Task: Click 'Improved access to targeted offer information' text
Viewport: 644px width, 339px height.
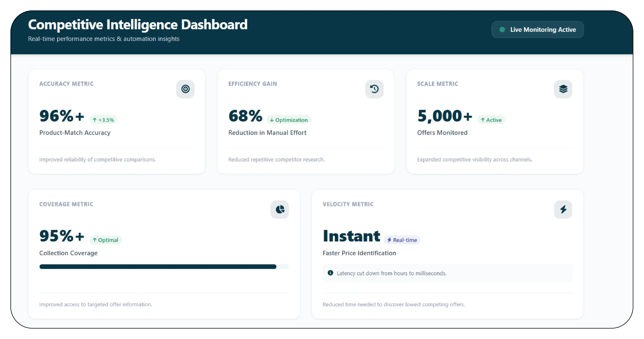Action: [x=96, y=304]
